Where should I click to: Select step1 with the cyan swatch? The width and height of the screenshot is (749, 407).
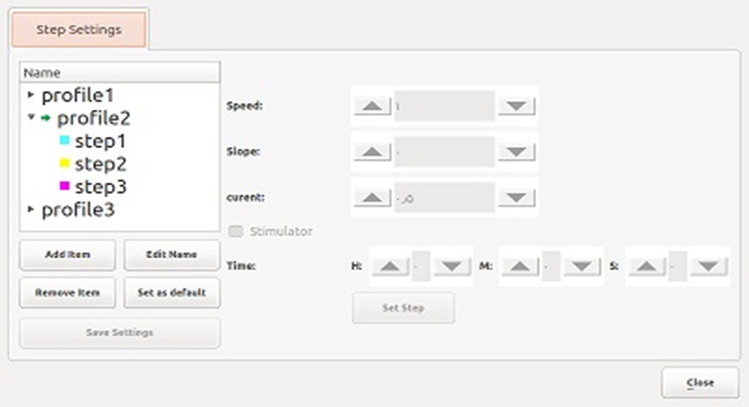click(x=99, y=141)
